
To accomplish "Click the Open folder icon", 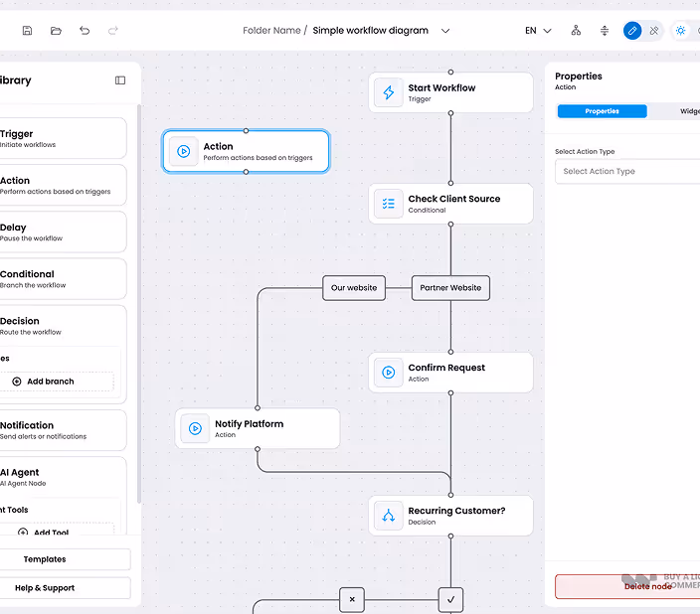I will click(56, 31).
